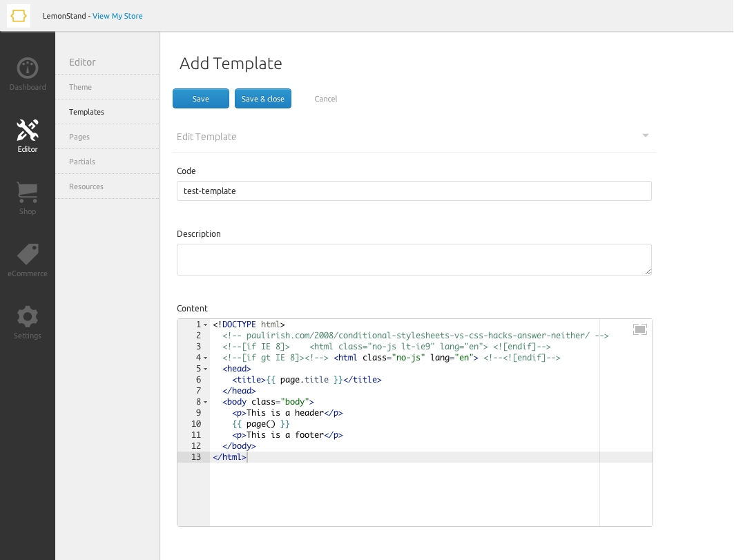Open the Shop cart icon
The height and width of the screenshot is (560, 734).
[x=28, y=192]
